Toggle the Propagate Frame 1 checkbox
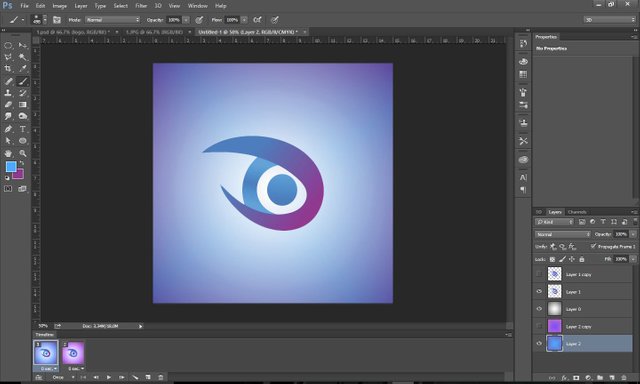The image size is (640, 384). pos(593,246)
